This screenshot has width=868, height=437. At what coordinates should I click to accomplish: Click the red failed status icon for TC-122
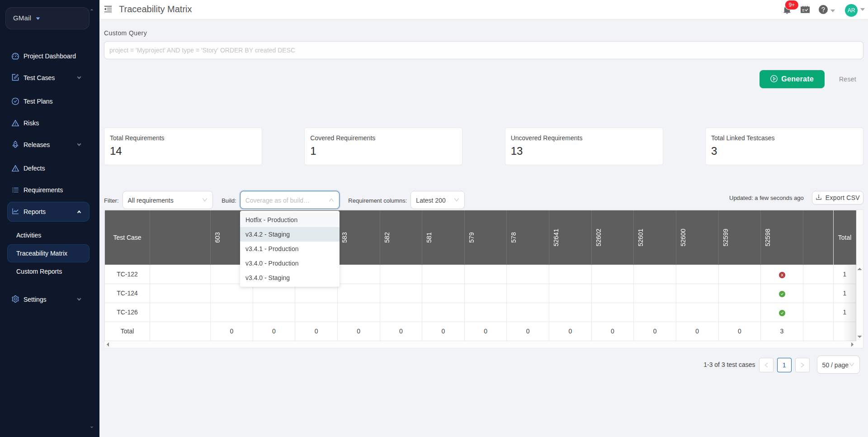pos(782,275)
